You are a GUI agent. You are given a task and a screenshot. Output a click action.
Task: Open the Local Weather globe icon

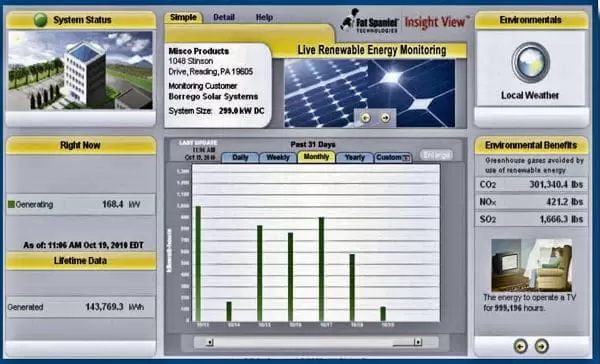[x=531, y=63]
